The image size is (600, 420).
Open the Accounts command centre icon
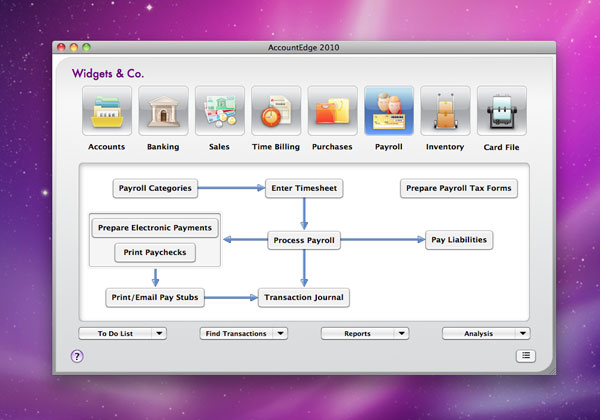point(107,111)
